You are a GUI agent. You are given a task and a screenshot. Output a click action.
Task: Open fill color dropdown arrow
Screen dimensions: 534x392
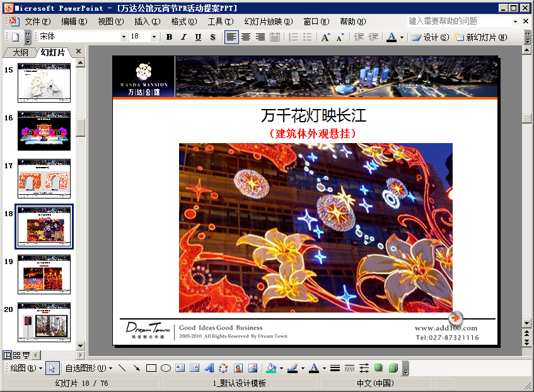click(281, 368)
